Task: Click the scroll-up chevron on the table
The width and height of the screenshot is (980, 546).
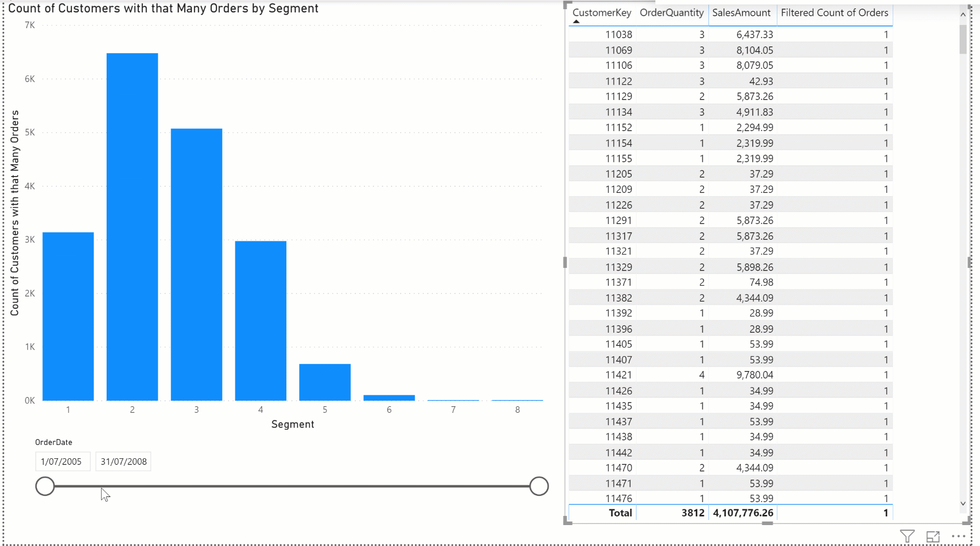Action: coord(963,14)
